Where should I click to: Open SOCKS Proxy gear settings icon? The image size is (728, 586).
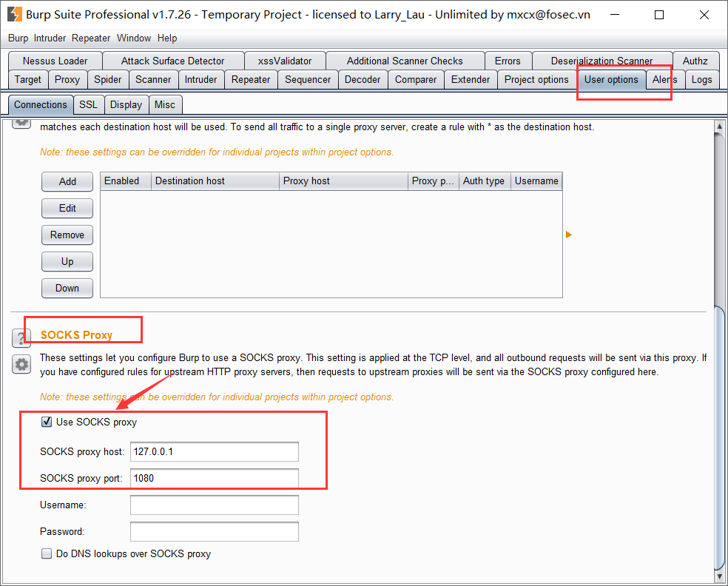pyautogui.click(x=21, y=365)
